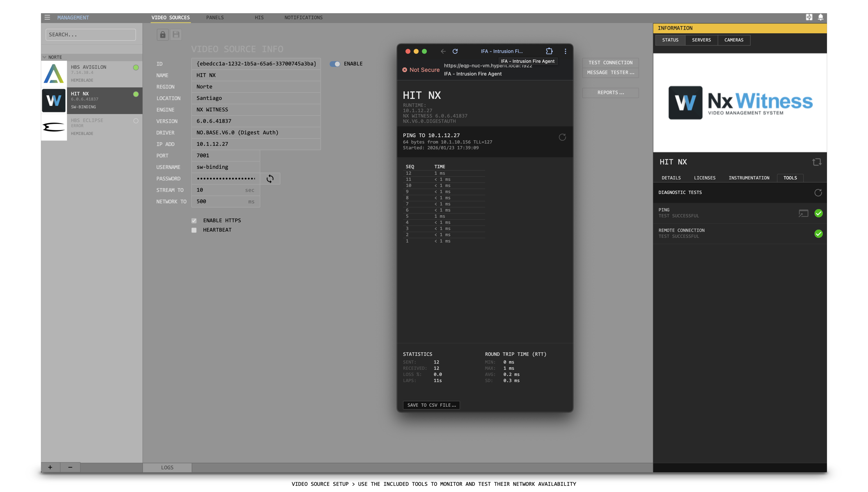Open the browser three-dot menu

(565, 51)
